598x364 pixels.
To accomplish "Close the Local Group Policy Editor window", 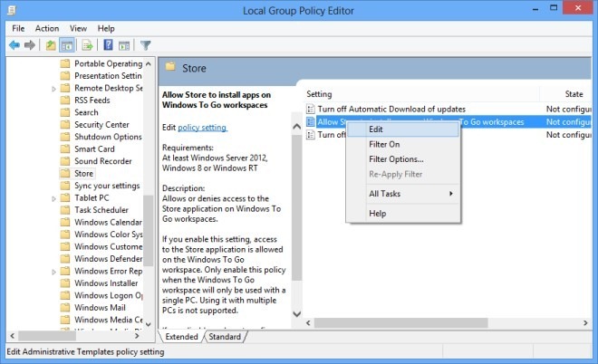I will point(578,8).
